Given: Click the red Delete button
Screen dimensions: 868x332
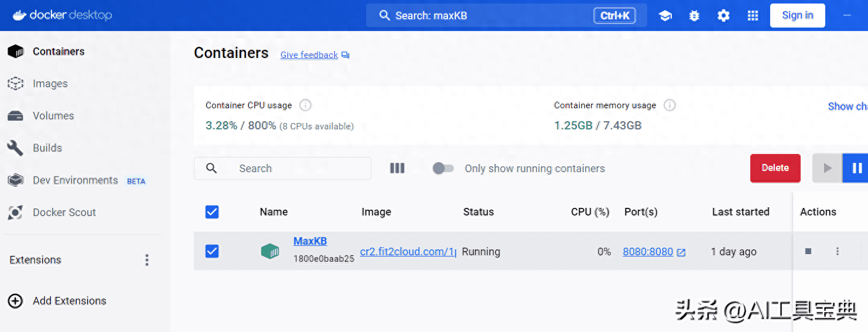Looking at the screenshot, I should pos(775,168).
